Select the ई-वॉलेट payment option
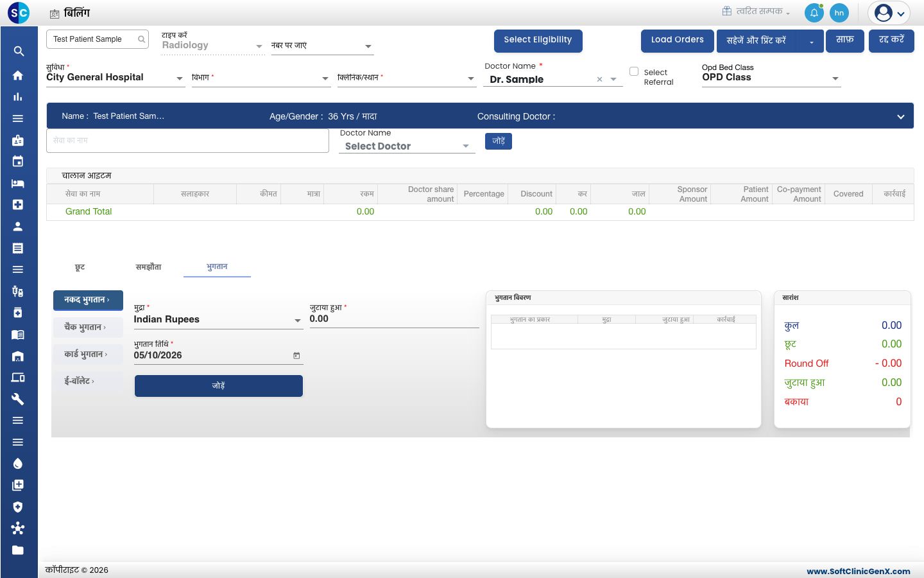The height and width of the screenshot is (578, 924). click(x=88, y=381)
